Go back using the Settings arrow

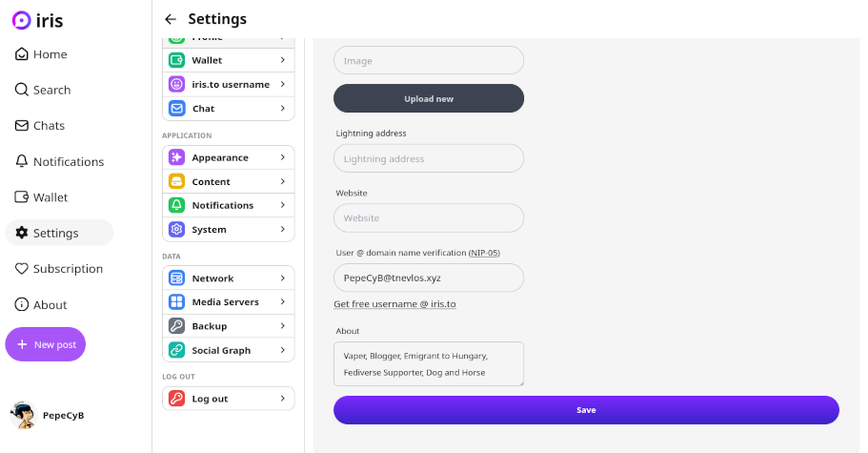tap(171, 19)
